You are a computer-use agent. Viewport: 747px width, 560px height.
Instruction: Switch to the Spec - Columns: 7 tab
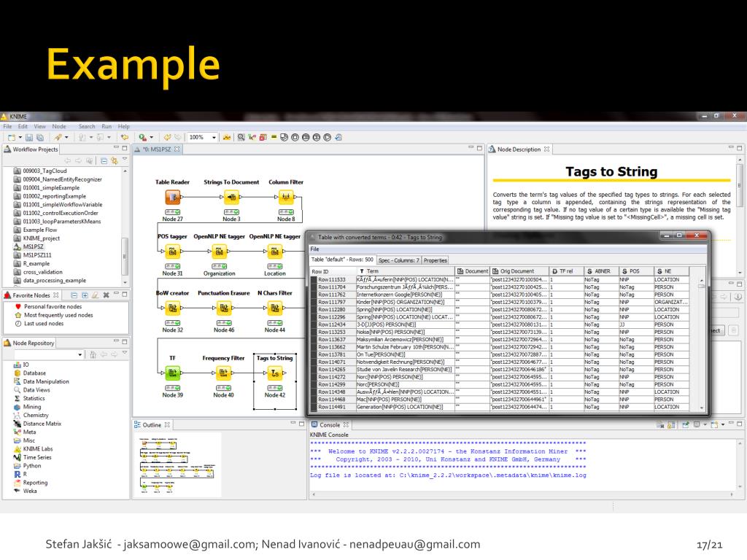[x=399, y=260]
